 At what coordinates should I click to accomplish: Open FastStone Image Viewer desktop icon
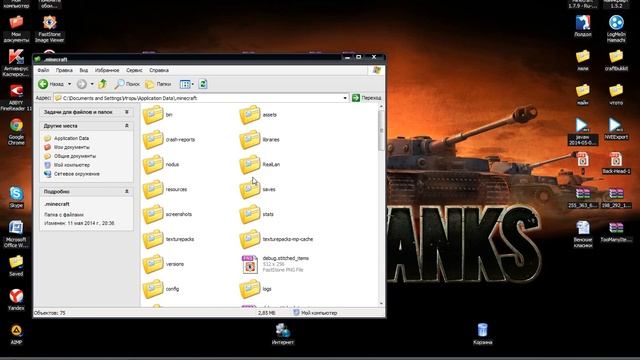(49, 29)
